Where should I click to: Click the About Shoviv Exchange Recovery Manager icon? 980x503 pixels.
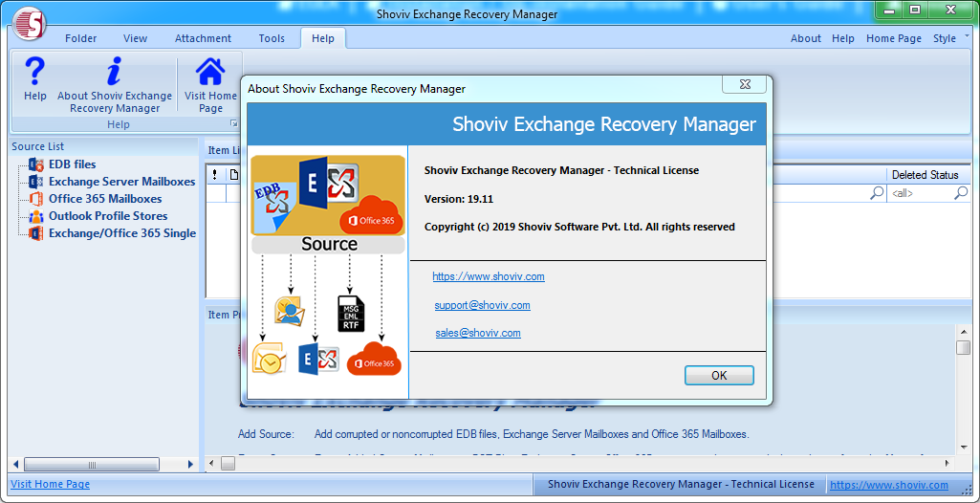[x=114, y=71]
